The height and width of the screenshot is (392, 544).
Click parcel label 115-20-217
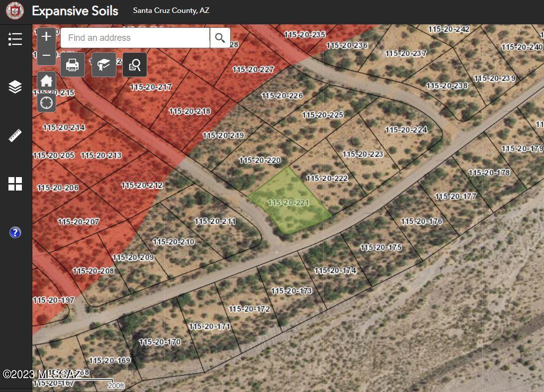[151, 87]
